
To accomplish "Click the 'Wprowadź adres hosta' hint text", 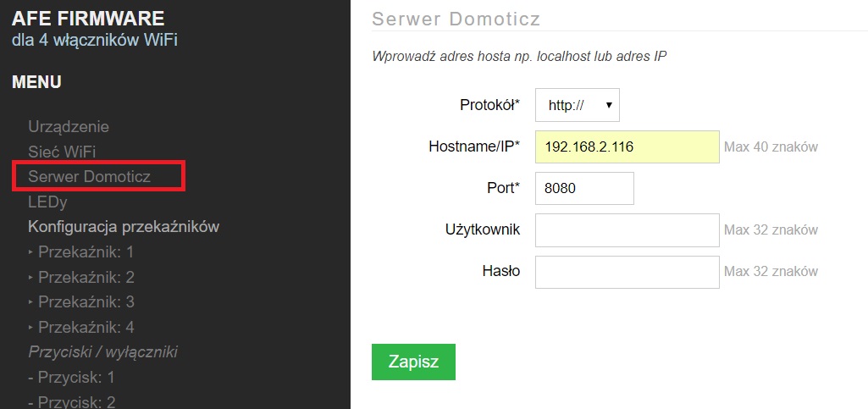I will click(519, 57).
